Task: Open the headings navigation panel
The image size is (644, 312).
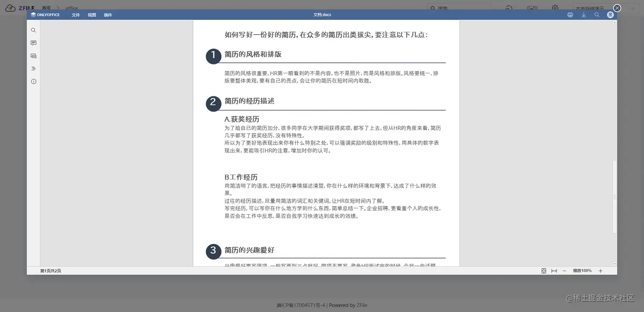Action: pyautogui.click(x=33, y=69)
